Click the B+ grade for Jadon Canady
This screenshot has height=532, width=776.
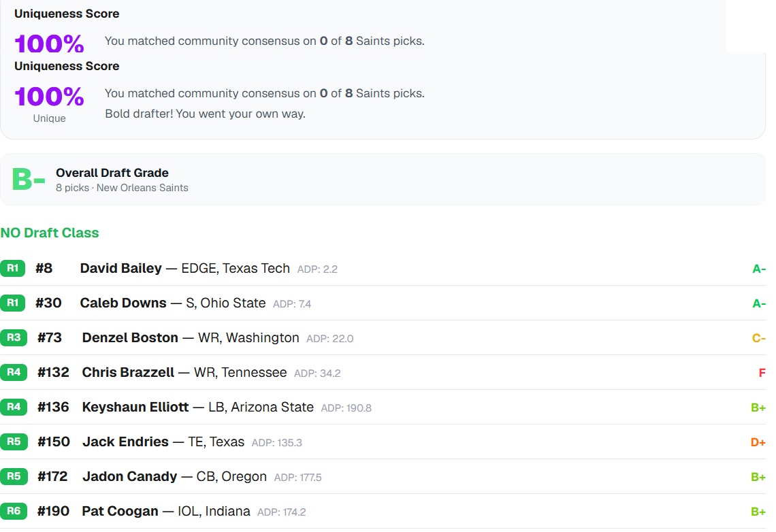point(758,476)
